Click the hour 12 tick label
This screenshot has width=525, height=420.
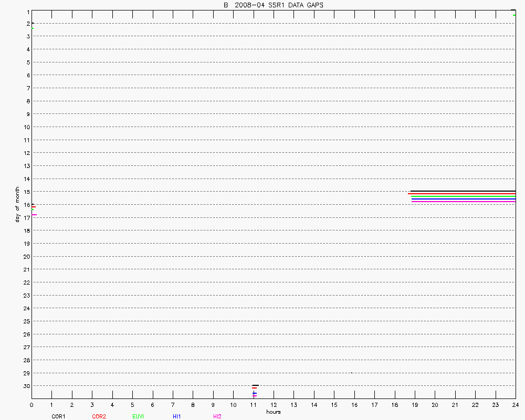[274, 405]
